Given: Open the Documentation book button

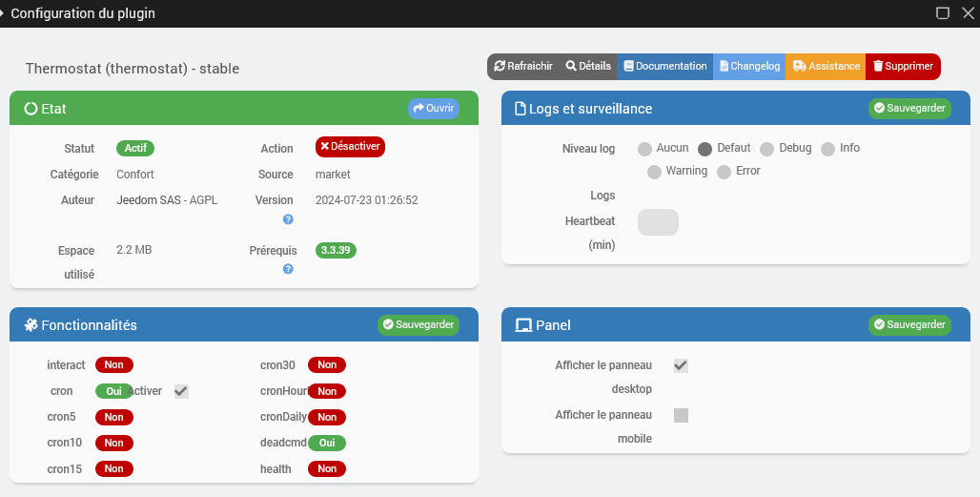Looking at the screenshot, I should [665, 66].
